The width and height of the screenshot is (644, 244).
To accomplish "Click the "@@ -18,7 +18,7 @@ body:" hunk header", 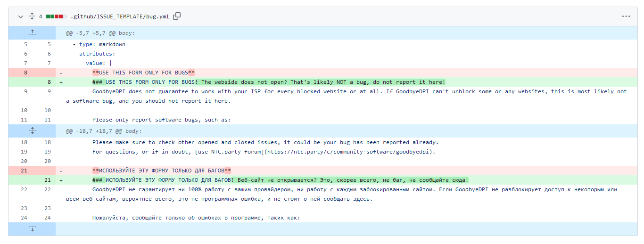I will click(103, 131).
